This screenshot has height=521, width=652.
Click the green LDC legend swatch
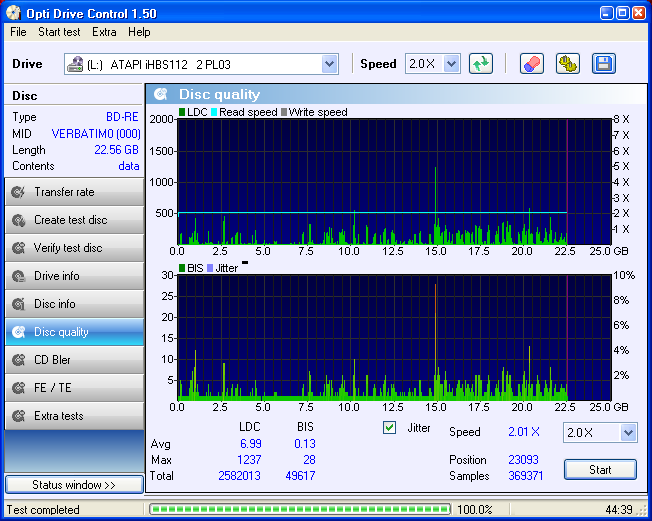click(182, 112)
